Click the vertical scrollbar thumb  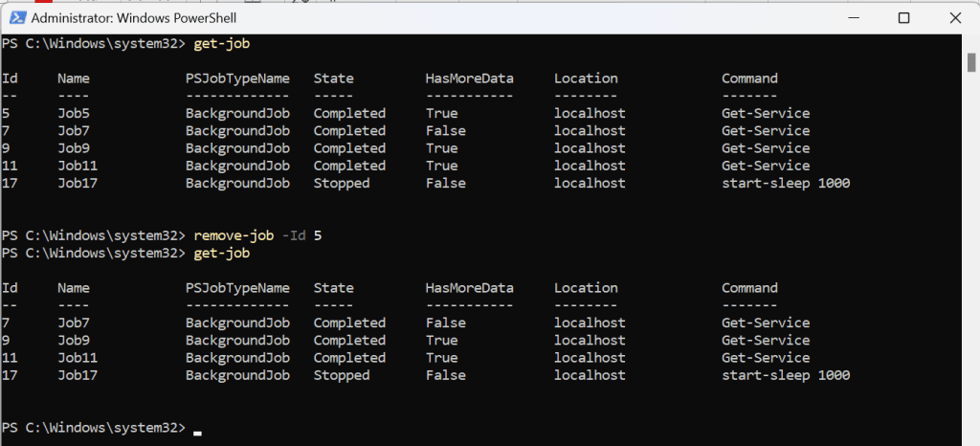[971, 63]
